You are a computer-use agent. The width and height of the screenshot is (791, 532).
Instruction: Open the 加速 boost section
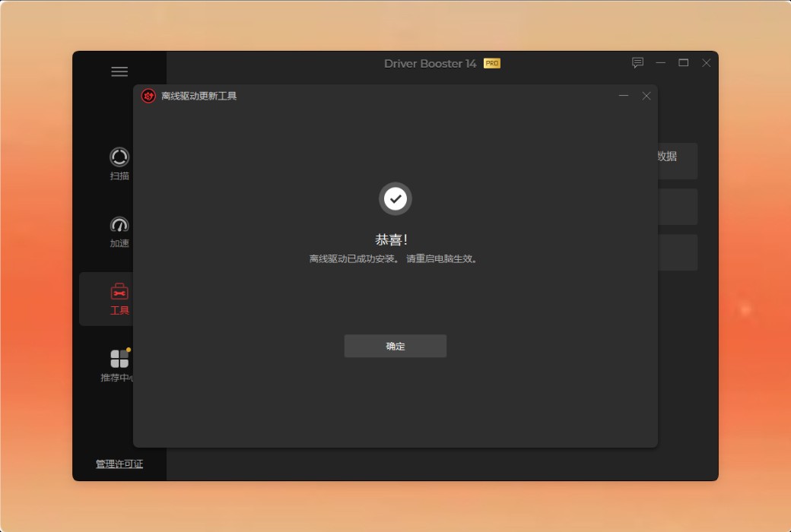pos(119,232)
